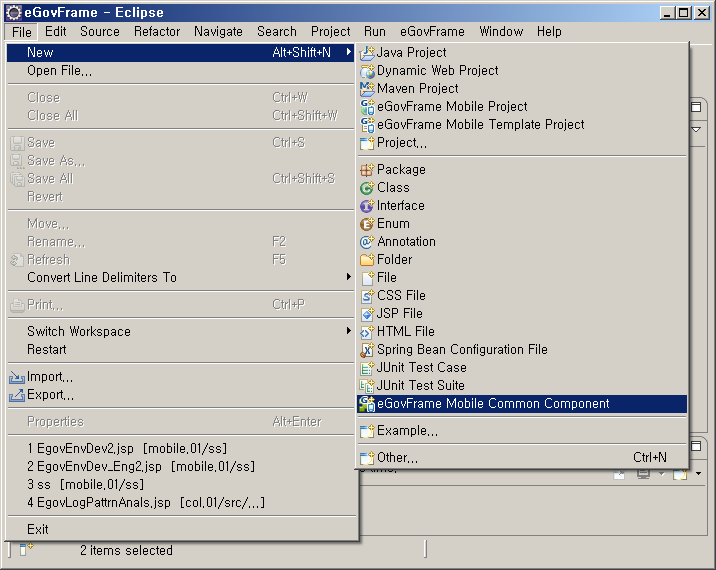
Task: Open the Refactor menu
Action: coord(157,31)
